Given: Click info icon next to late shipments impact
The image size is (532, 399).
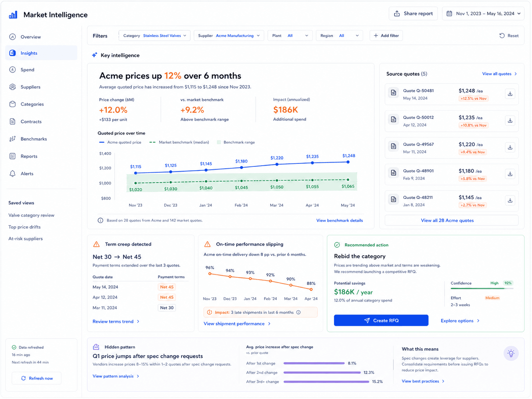Looking at the screenshot, I should 298,312.
